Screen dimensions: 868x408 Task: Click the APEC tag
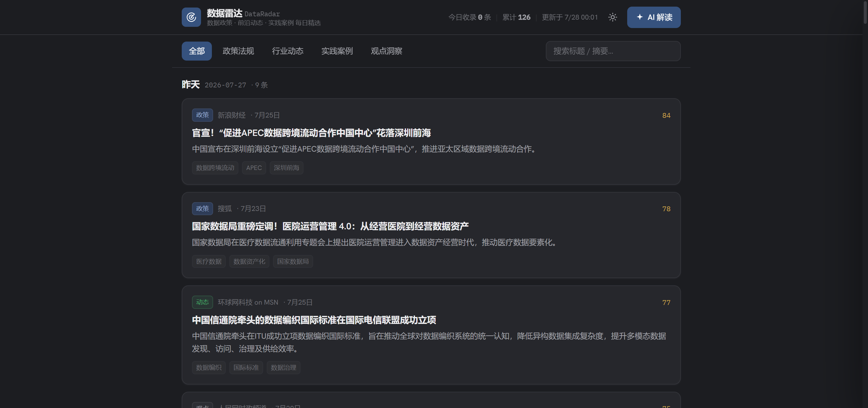click(254, 168)
